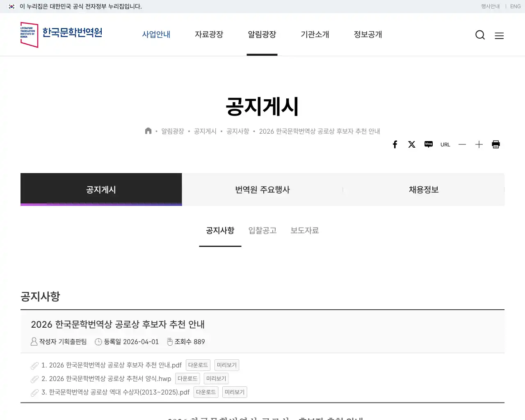
Task: Open the 알림광장 navigation menu
Action: click(262, 34)
